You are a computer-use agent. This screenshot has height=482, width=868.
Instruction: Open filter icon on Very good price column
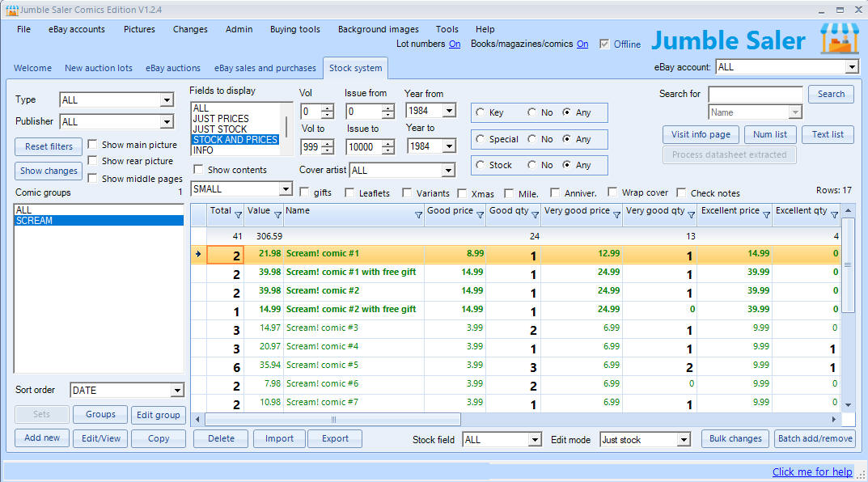616,215
